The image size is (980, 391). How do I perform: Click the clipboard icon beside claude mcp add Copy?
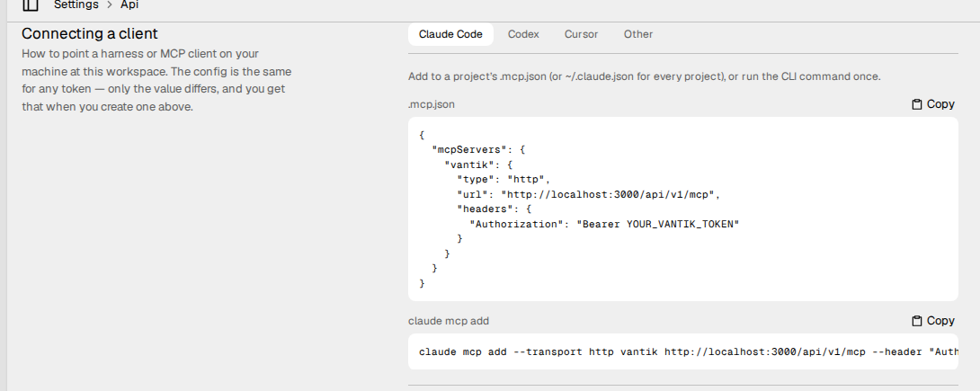(x=917, y=321)
